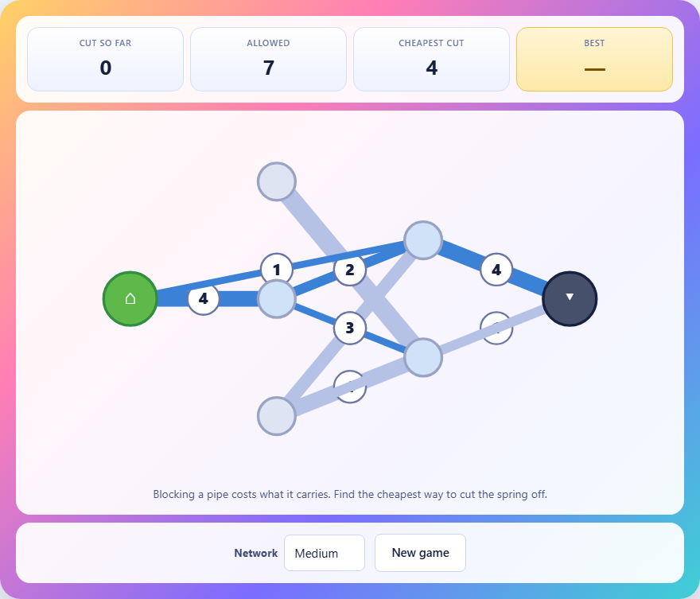Image resolution: width=700 pixels, height=599 pixels.
Task: Start a new game
Action: point(420,553)
